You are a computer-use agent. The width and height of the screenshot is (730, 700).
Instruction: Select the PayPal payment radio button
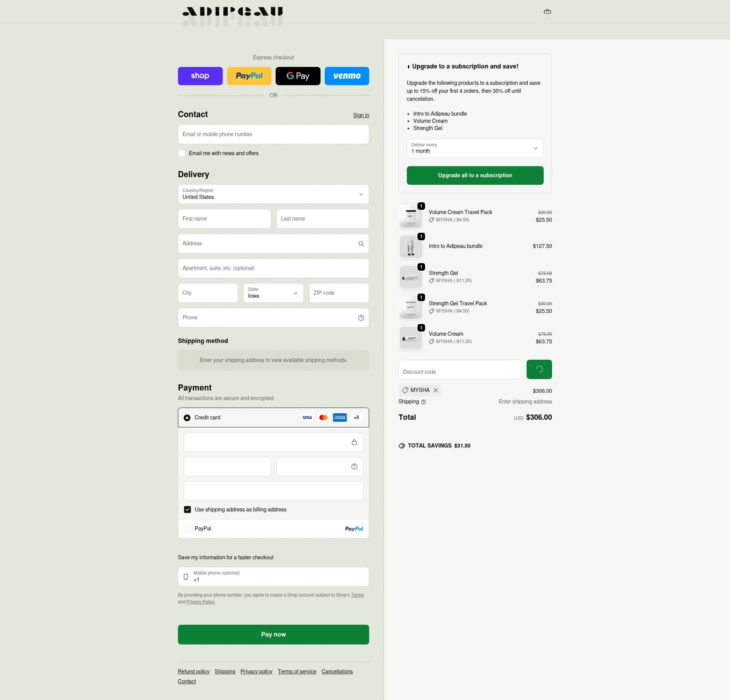coord(187,529)
